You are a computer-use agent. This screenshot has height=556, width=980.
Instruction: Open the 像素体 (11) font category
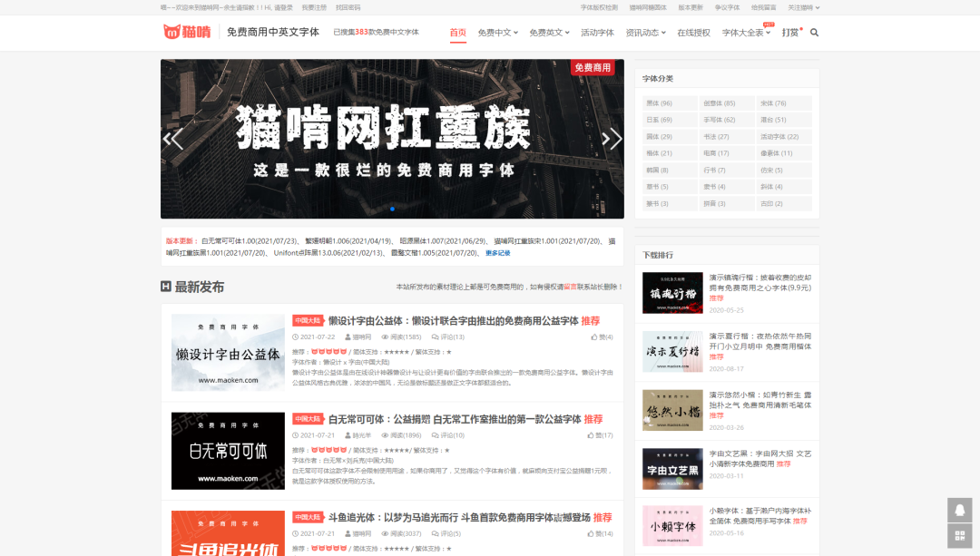[784, 153]
